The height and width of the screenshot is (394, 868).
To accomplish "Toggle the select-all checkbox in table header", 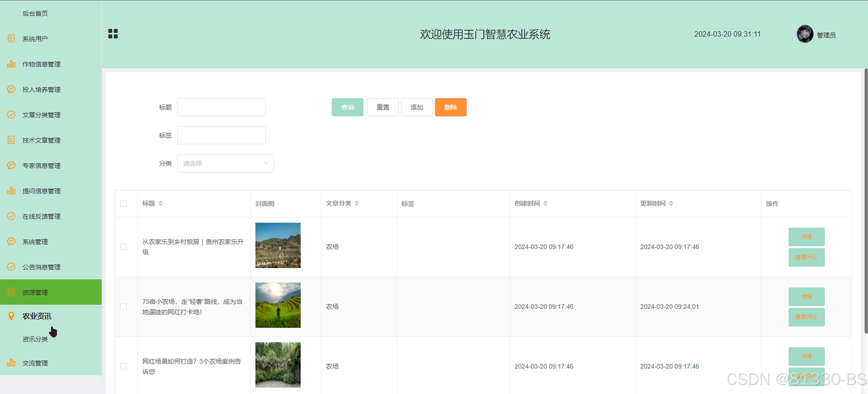I will pyautogui.click(x=123, y=204).
